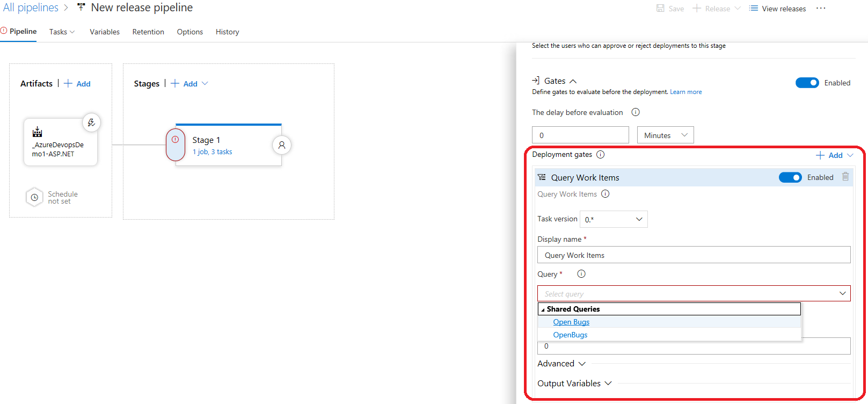The width and height of the screenshot is (868, 404).
Task: Add a new artifact
Action: [x=77, y=84]
